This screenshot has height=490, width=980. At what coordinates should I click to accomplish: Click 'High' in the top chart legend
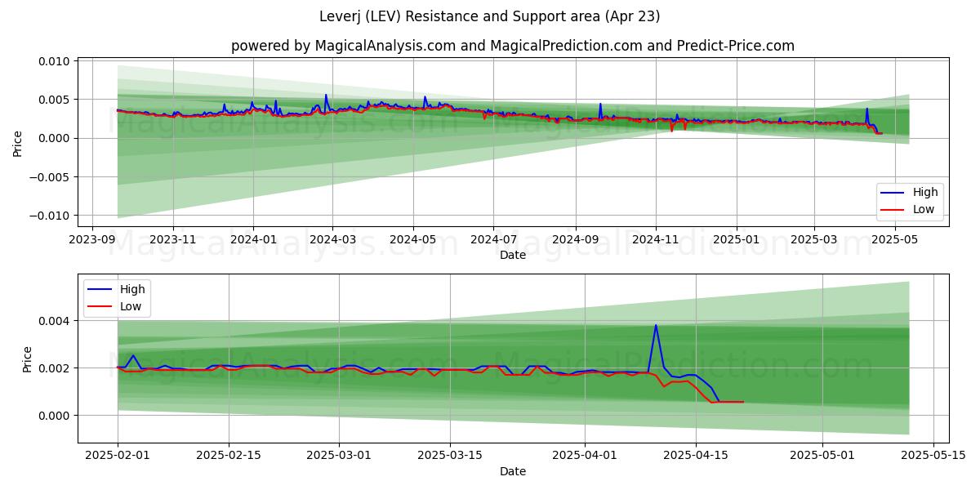point(925,192)
